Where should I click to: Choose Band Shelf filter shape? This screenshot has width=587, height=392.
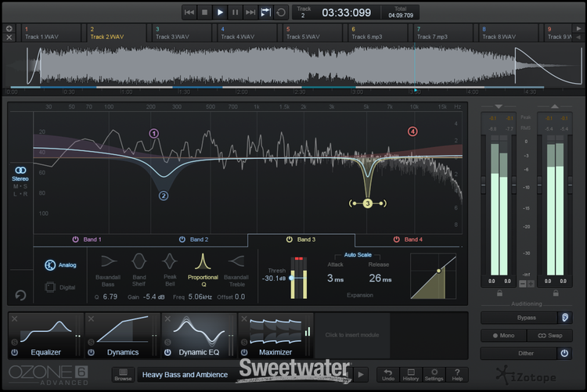pos(139,270)
